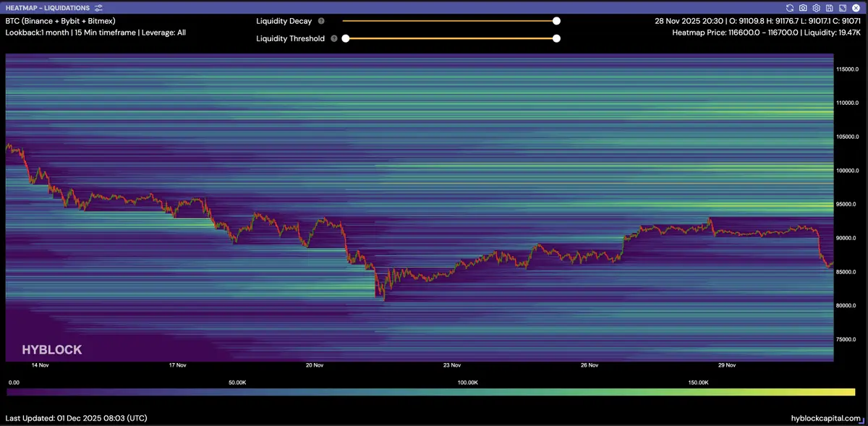Click the 75000.0 price axis label

tap(848, 339)
